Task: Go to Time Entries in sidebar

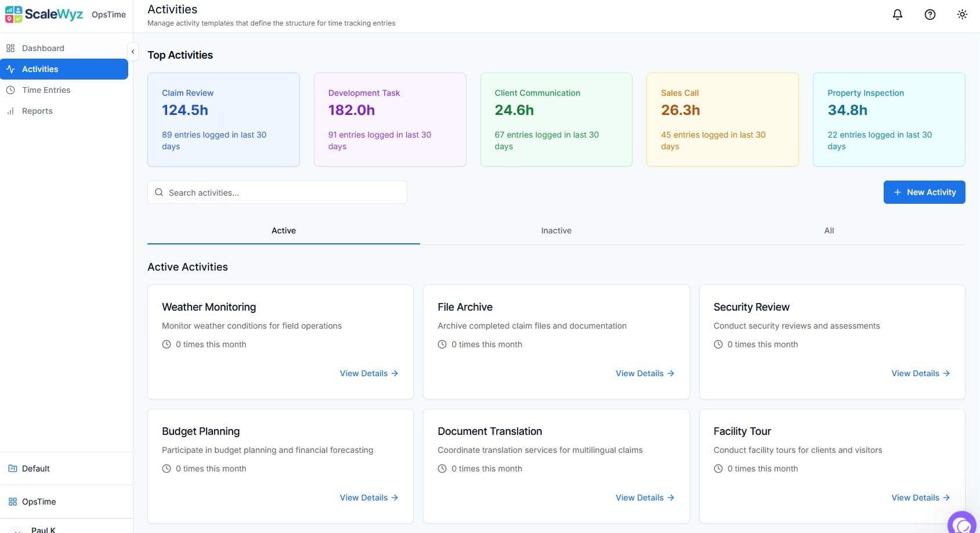Action: tap(46, 90)
